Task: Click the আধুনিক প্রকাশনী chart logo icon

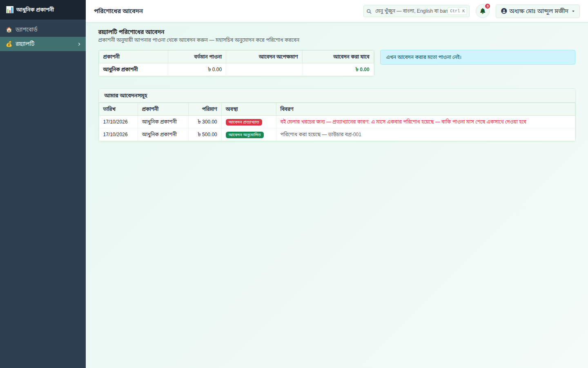Action: pyautogui.click(x=10, y=10)
